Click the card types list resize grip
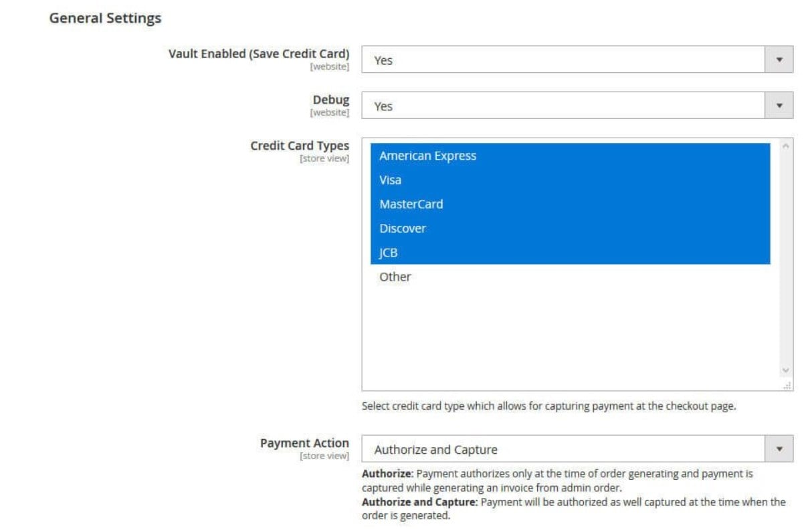The height and width of the screenshot is (532, 812). pos(787,386)
